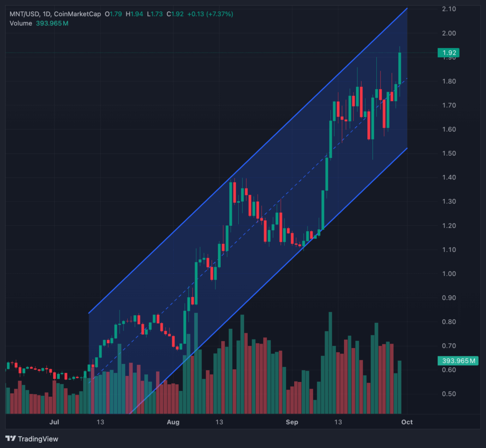The width and height of the screenshot is (486, 448).
Task: Click the 393.965 M volume axis label
Action: (458, 361)
